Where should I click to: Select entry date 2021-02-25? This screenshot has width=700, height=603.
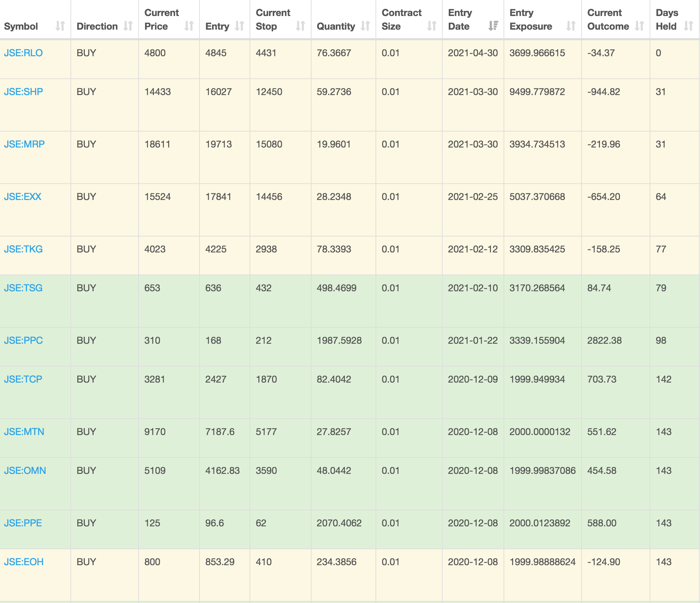(473, 197)
